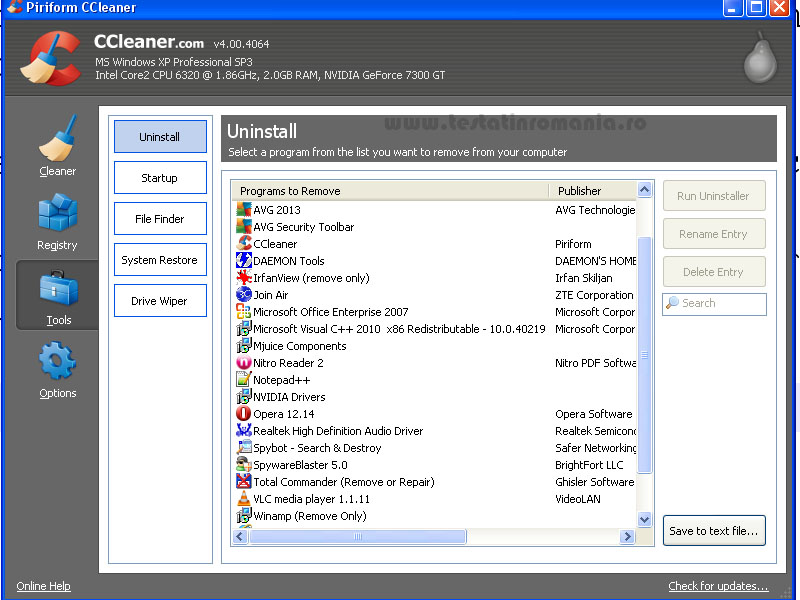This screenshot has width=800, height=600.
Task: Select the Drive Wiper tab
Action: click(160, 301)
